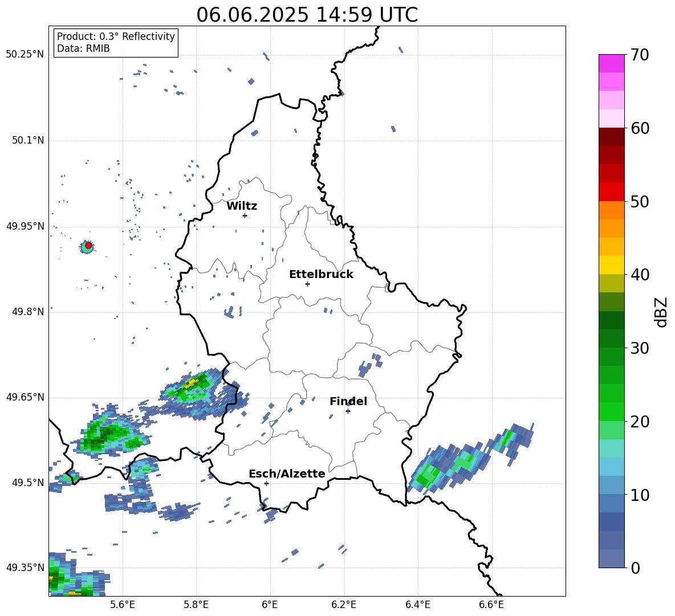
Task: Click the 6.4°E longitude label
Action: coord(417,605)
